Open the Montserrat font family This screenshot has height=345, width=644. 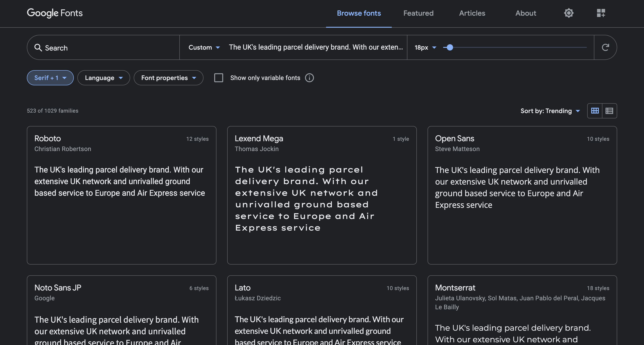pos(455,288)
